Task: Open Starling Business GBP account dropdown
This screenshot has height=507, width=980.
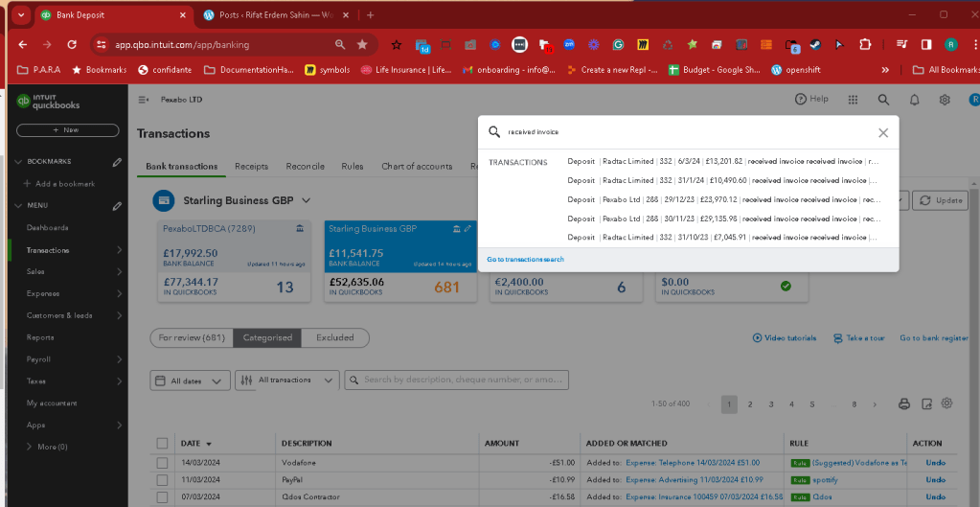Action: point(307,200)
